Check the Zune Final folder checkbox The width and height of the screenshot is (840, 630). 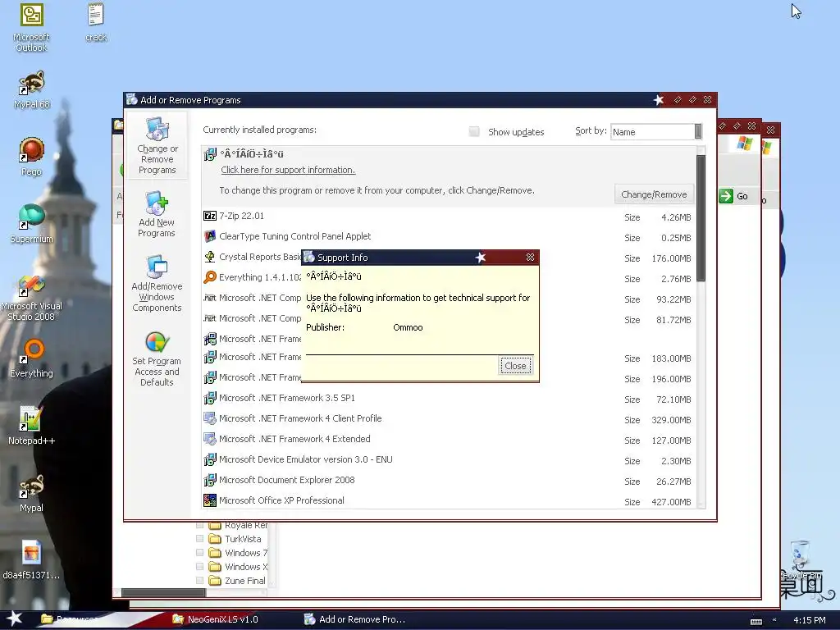200,581
